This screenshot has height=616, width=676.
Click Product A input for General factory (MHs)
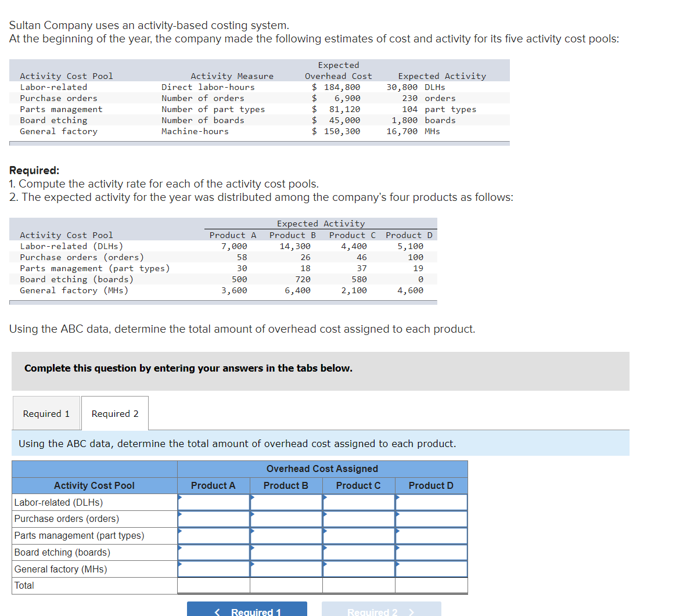click(x=214, y=569)
